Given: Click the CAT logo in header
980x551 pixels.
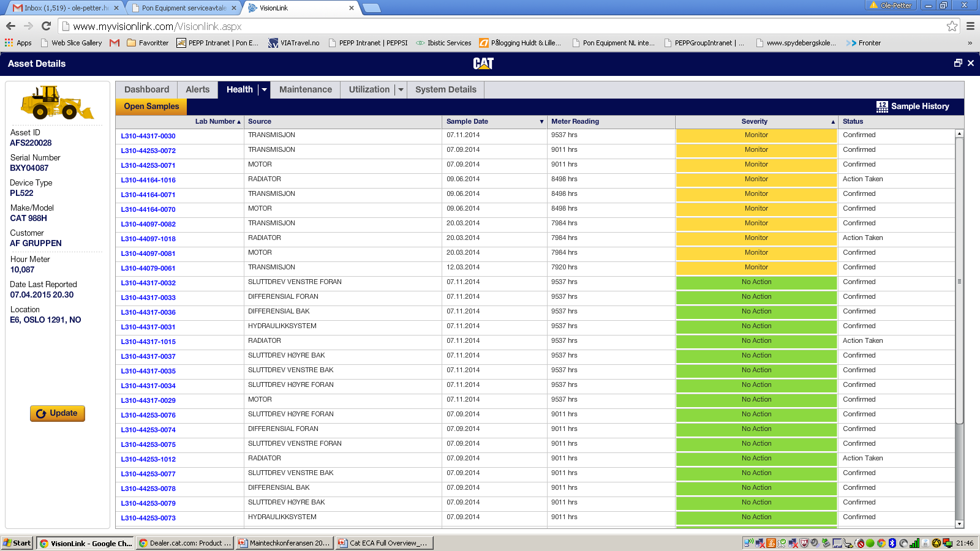Looking at the screenshot, I should [x=483, y=63].
